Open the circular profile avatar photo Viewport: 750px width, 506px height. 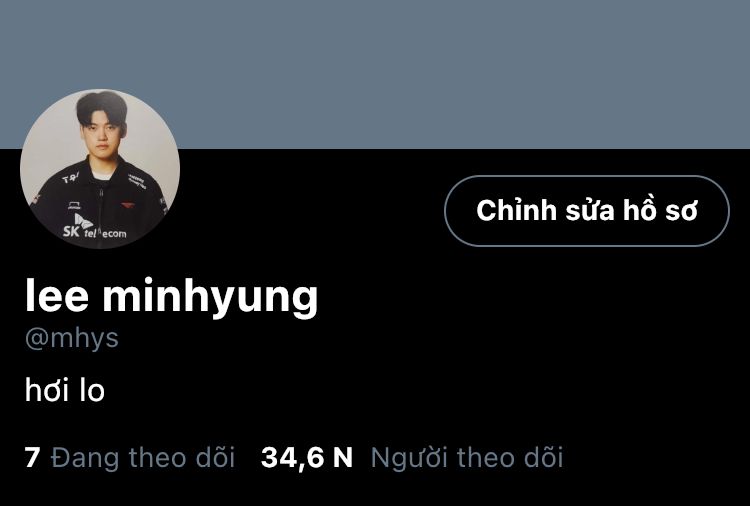pyautogui.click(x=100, y=169)
